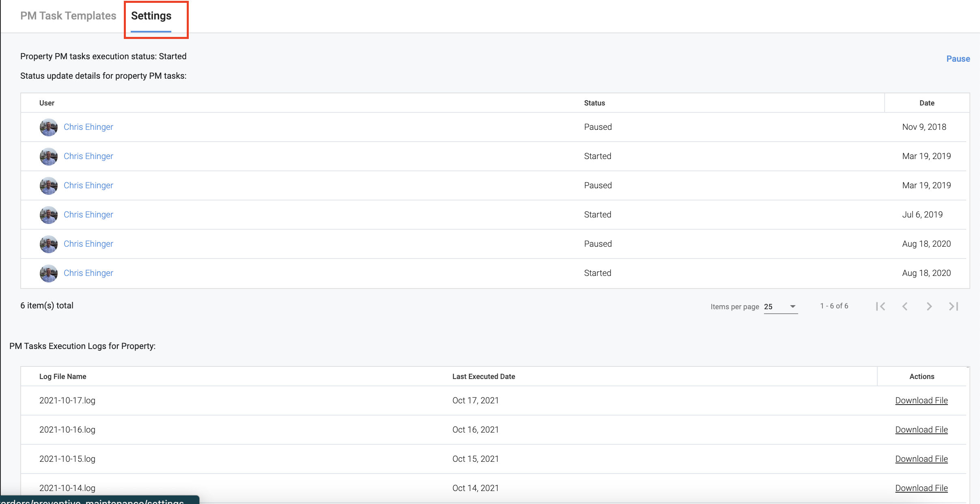Click previous page arrow in pagination
This screenshot has height=504, width=980.
[905, 306]
